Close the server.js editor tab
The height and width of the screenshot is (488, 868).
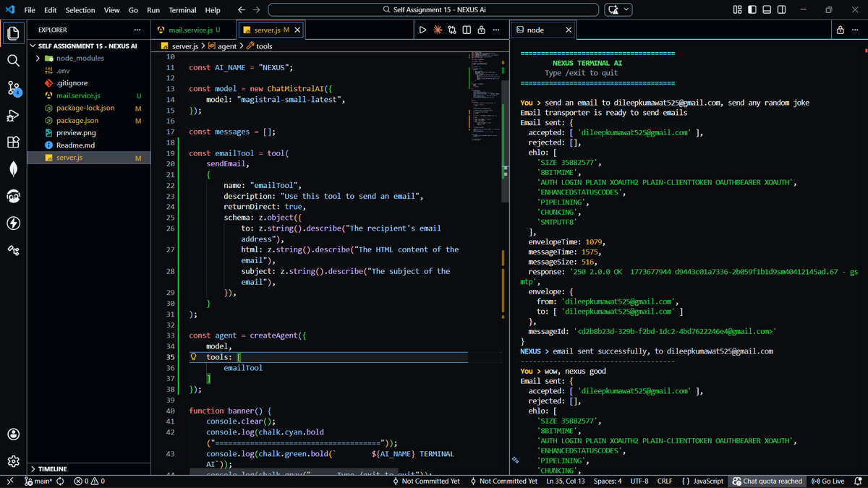(297, 30)
